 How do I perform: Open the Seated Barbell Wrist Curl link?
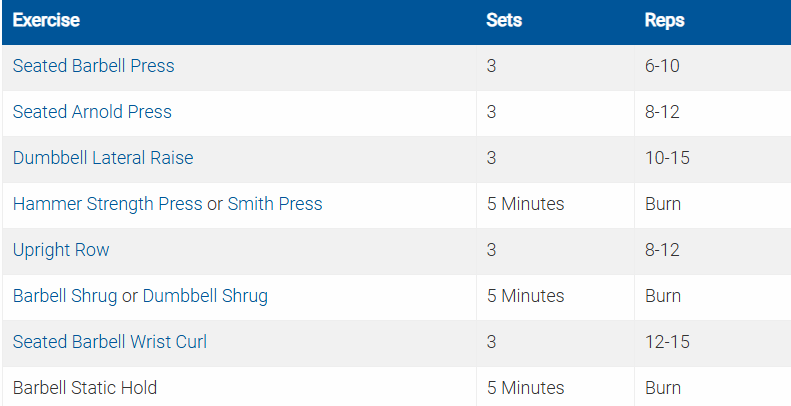(110, 342)
